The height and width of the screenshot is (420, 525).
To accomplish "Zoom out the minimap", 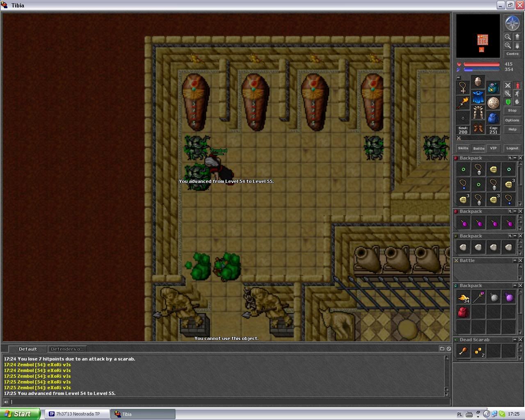I will coord(508,37).
